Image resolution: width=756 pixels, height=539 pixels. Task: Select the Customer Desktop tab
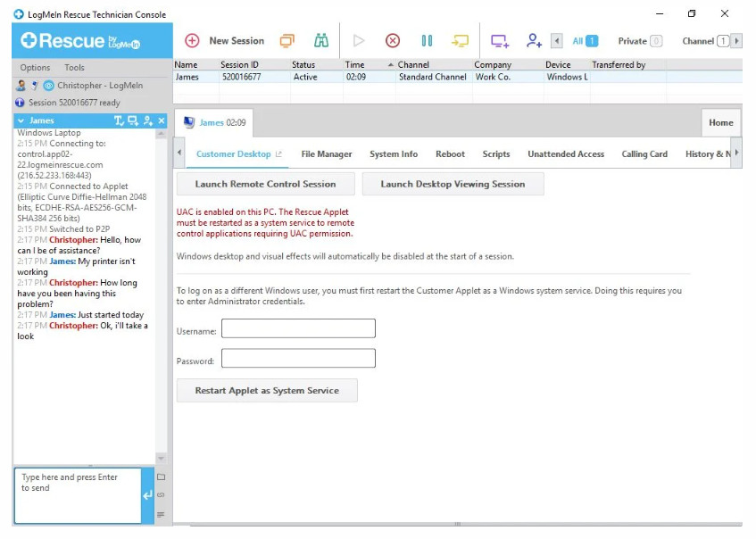coord(233,154)
